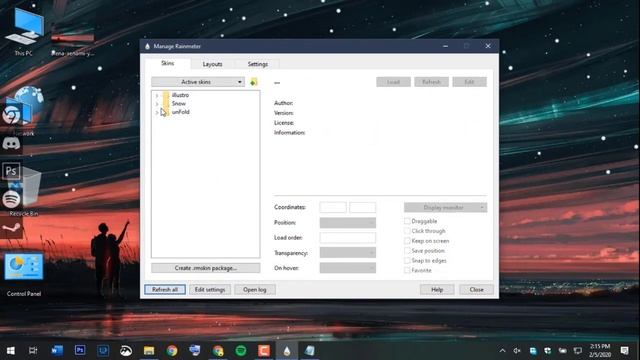Click the first Coordinates input field
Viewport: 640px width, 360px height.
point(333,207)
